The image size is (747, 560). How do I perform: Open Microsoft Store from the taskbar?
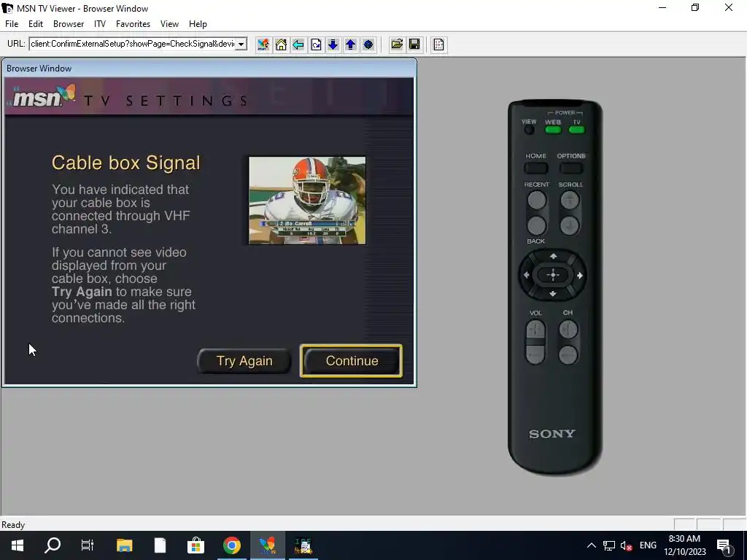click(196, 545)
